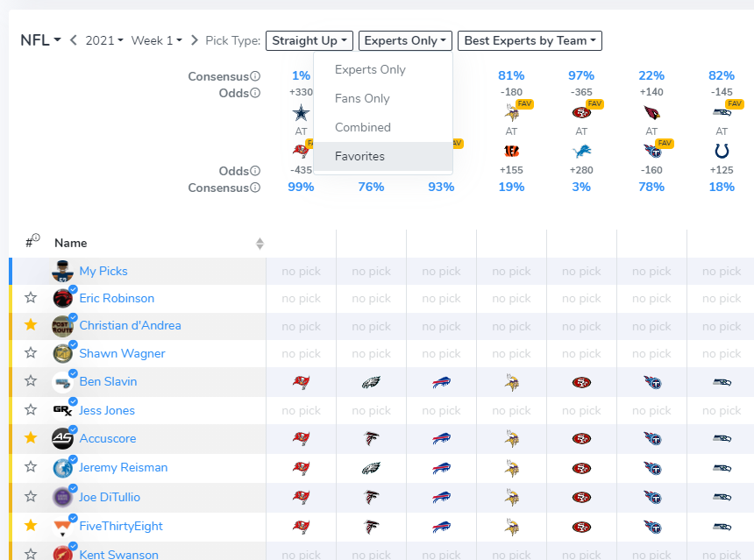Screen dimensions: 754x560
Task: Favorite Shawn Wagner with star
Action: tap(31, 353)
